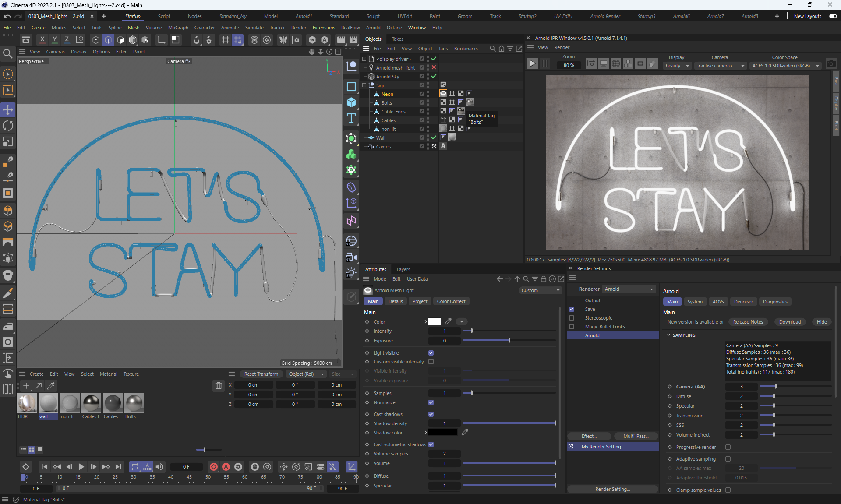Viewport: 841px width, 504px height.
Task: Collapse the Sign object hierarchy
Action: [364, 85]
